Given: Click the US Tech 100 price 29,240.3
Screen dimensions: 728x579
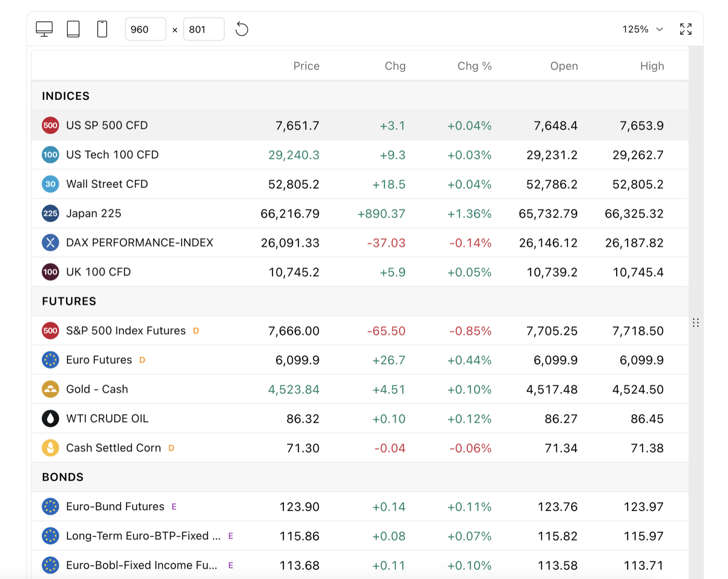Looking at the screenshot, I should point(294,155).
